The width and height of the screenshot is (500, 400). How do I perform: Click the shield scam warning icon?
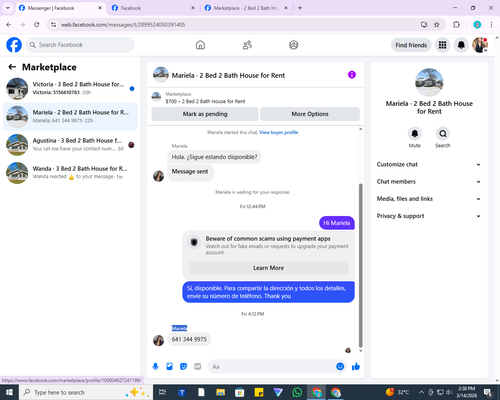tap(194, 242)
